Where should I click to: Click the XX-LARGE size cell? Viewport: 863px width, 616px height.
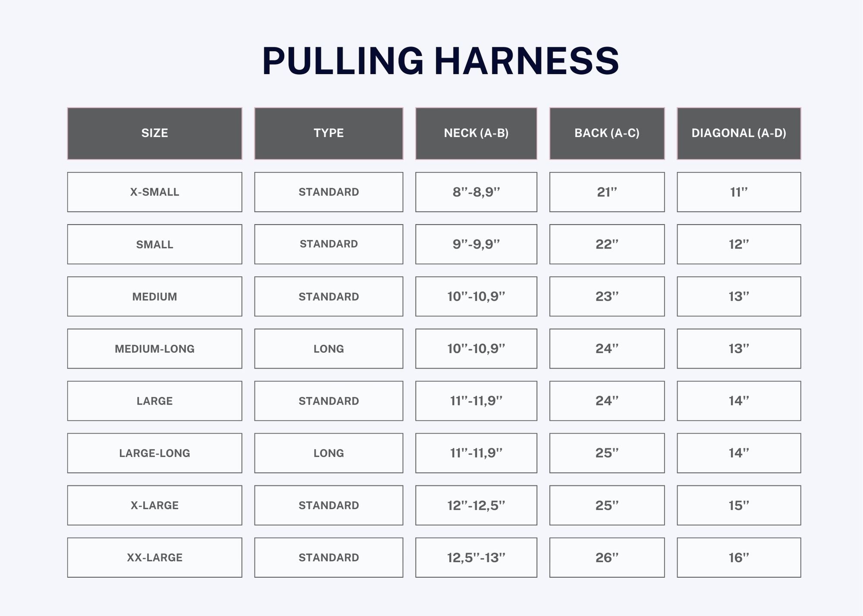pyautogui.click(x=154, y=557)
